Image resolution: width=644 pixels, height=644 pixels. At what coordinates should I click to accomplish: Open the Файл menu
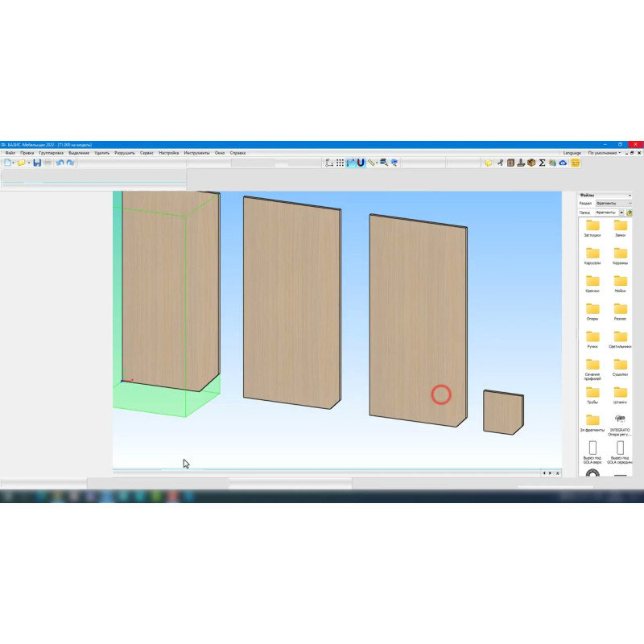coord(10,152)
